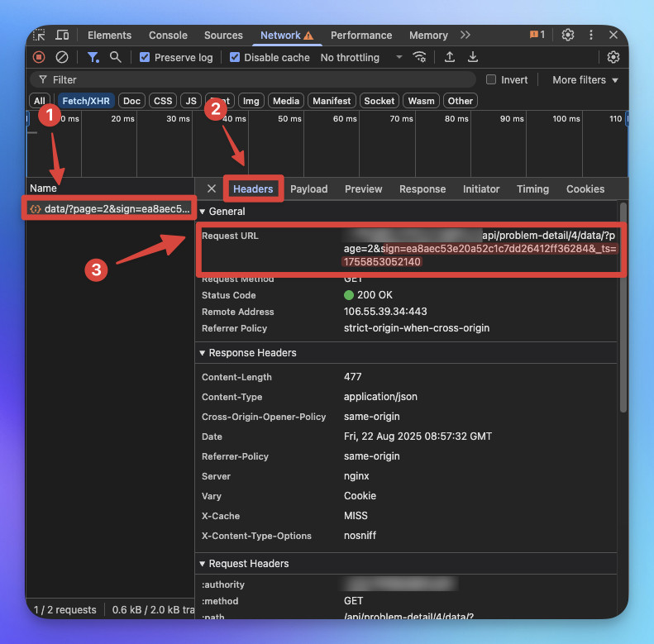Select the Network tab
Image resolution: width=654 pixels, height=644 pixels.
287,35
